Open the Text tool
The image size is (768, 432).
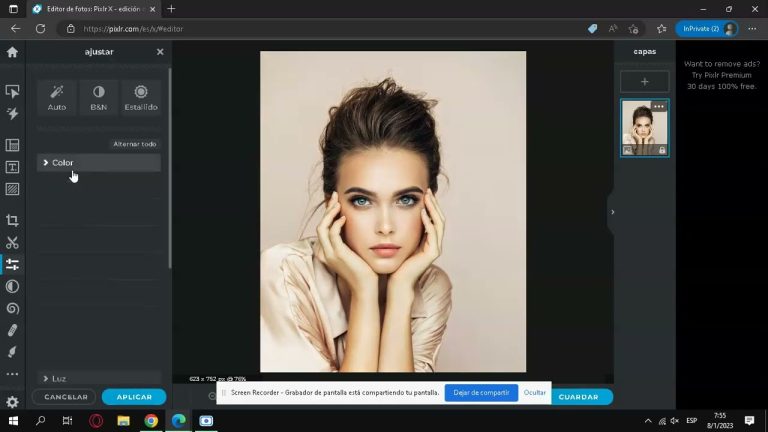tap(12, 167)
